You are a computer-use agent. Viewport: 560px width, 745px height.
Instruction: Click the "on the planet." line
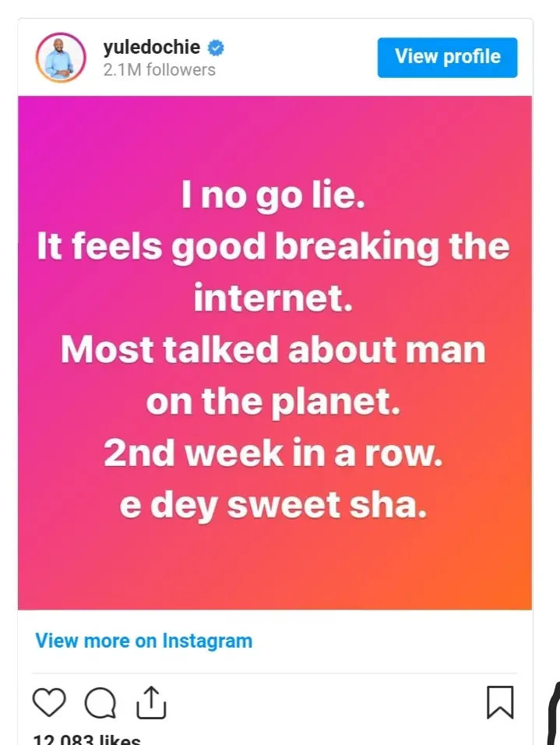tap(273, 402)
